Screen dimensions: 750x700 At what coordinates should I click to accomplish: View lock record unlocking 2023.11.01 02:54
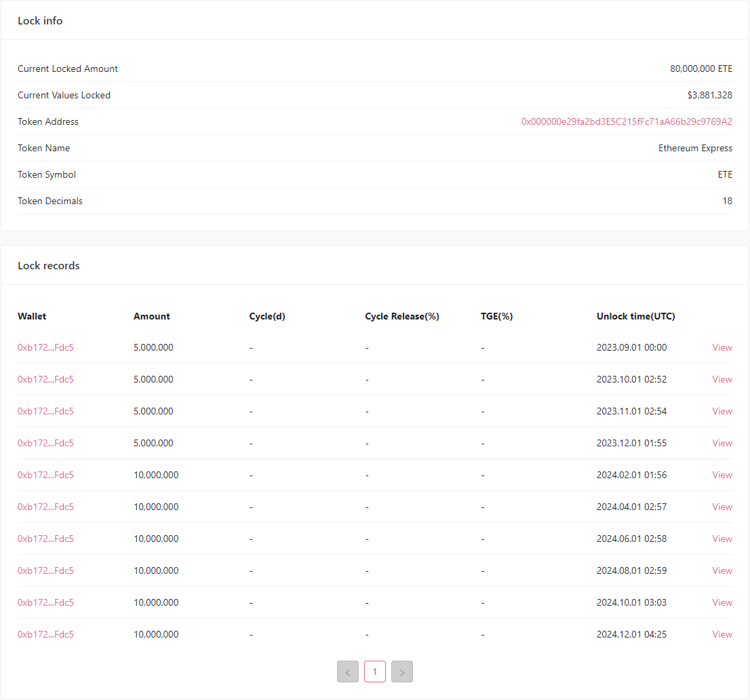[722, 411]
